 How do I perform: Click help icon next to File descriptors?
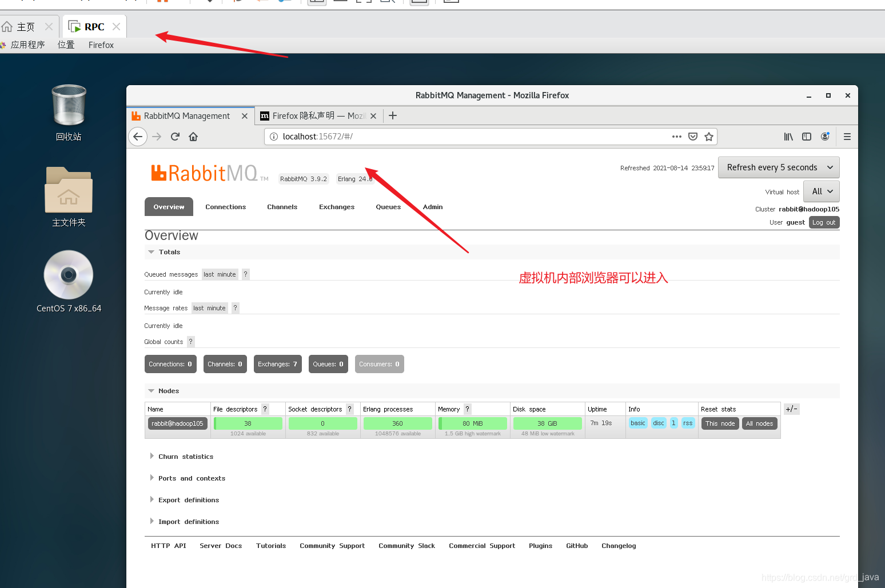265,409
